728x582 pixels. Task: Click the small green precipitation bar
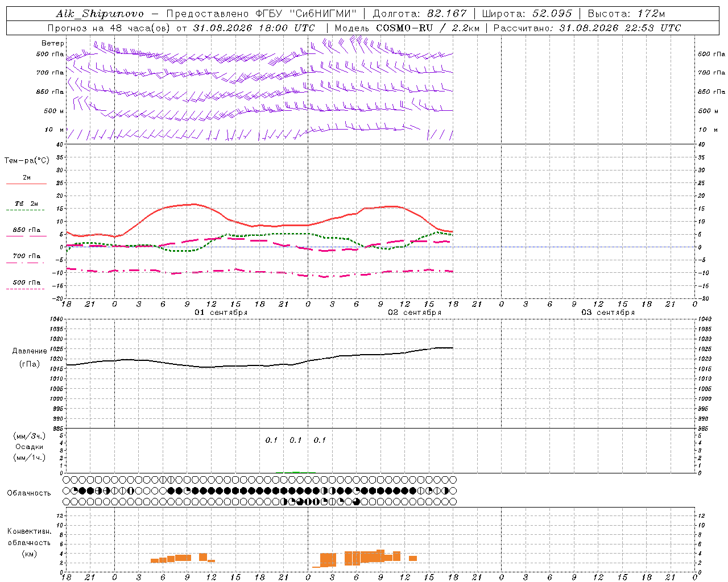click(x=296, y=472)
